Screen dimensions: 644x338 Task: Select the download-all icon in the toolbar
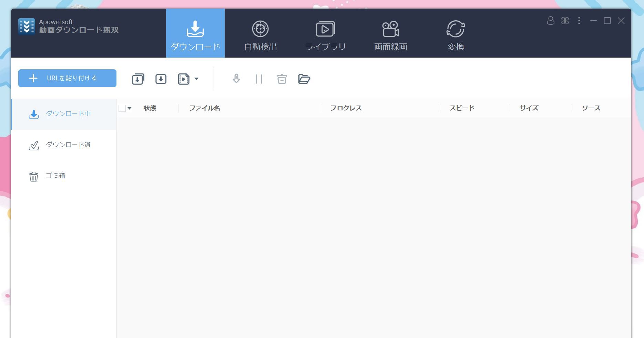137,79
